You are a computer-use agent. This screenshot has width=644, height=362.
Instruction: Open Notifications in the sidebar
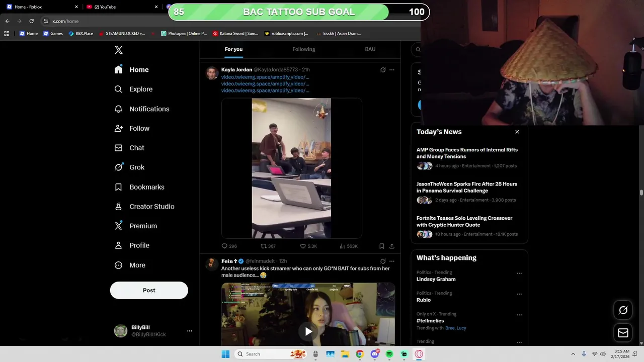coord(142,109)
